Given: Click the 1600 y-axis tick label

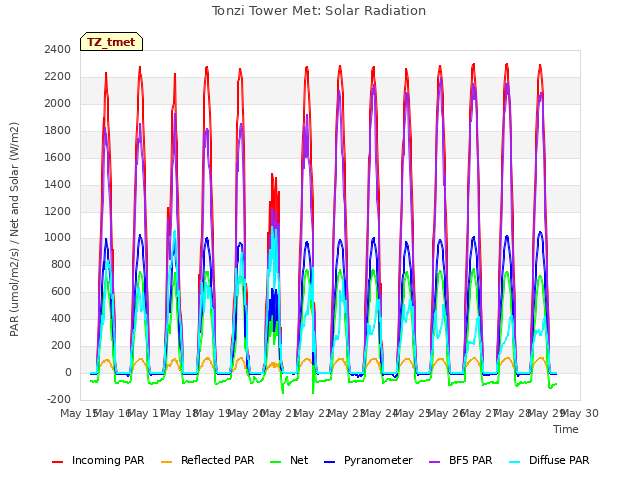Looking at the screenshot, I should coord(58,158).
